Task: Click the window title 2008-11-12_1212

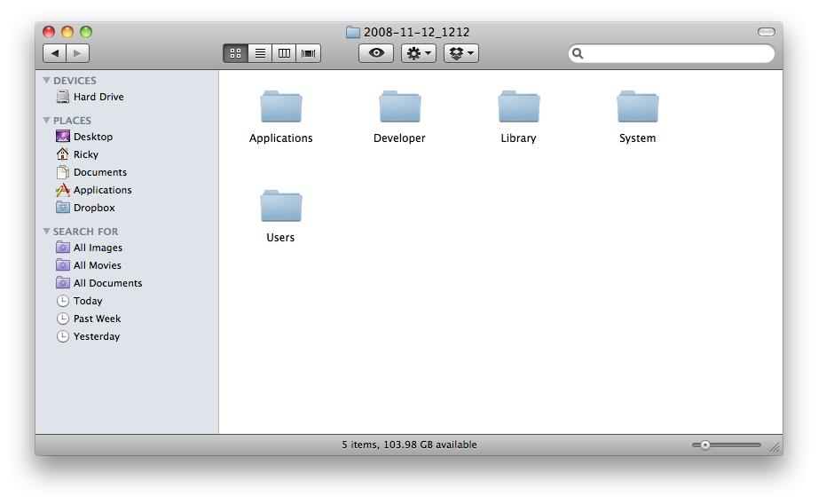Action: pos(417,32)
